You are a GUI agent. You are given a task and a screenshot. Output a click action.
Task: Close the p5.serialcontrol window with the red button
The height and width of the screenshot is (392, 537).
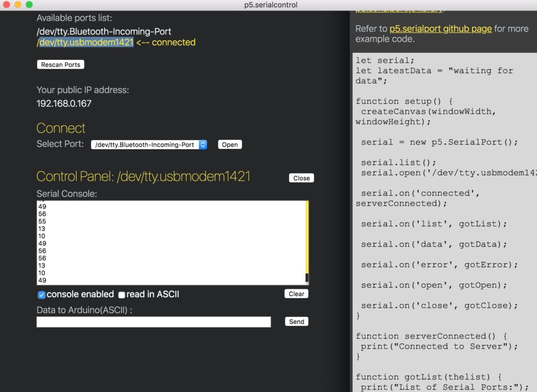[6, 4]
